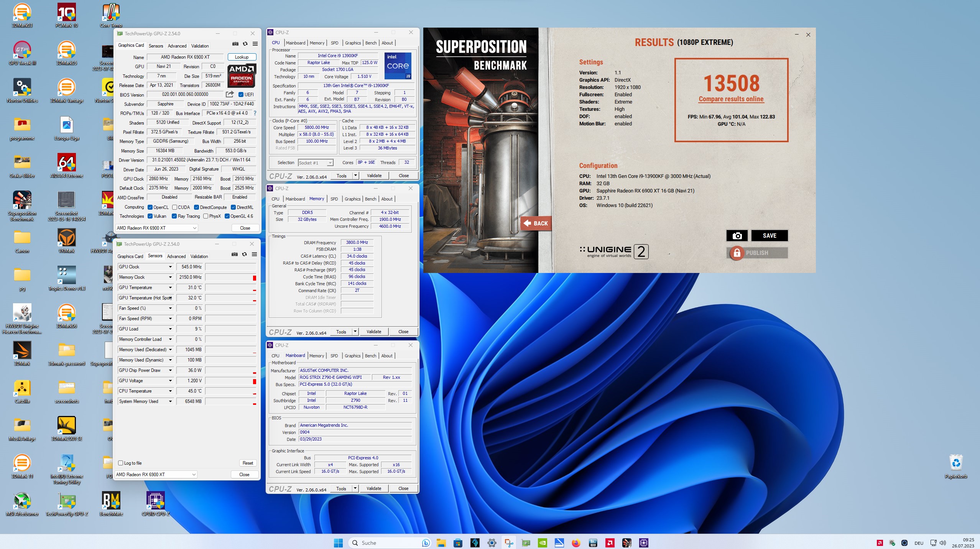Image resolution: width=980 pixels, height=549 pixels.
Task: Click Compare results online link
Action: pos(731,99)
